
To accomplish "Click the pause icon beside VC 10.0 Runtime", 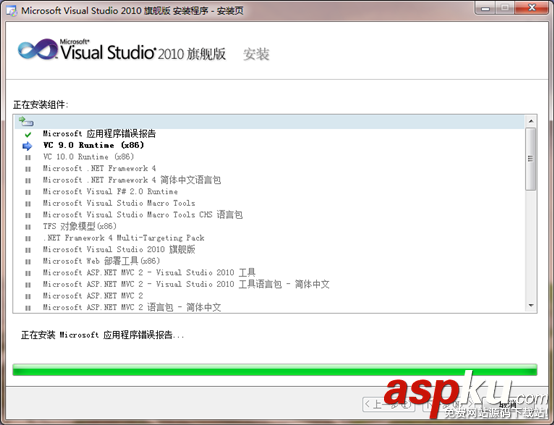I will tap(28, 158).
